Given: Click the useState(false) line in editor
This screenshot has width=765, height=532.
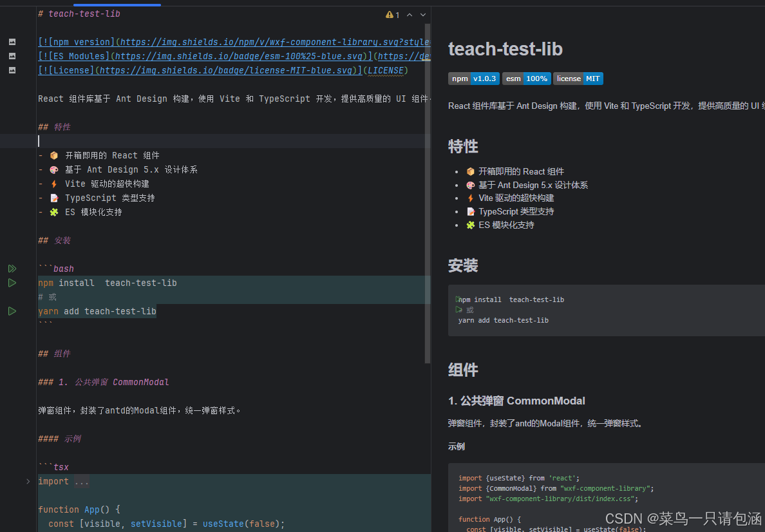Looking at the screenshot, I should (166, 523).
